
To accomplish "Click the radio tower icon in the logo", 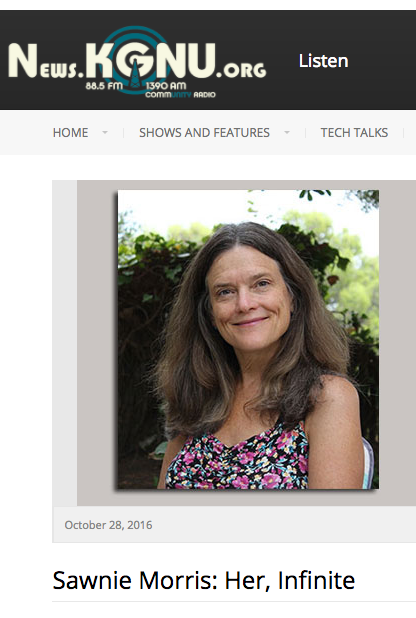I will click(135, 73).
